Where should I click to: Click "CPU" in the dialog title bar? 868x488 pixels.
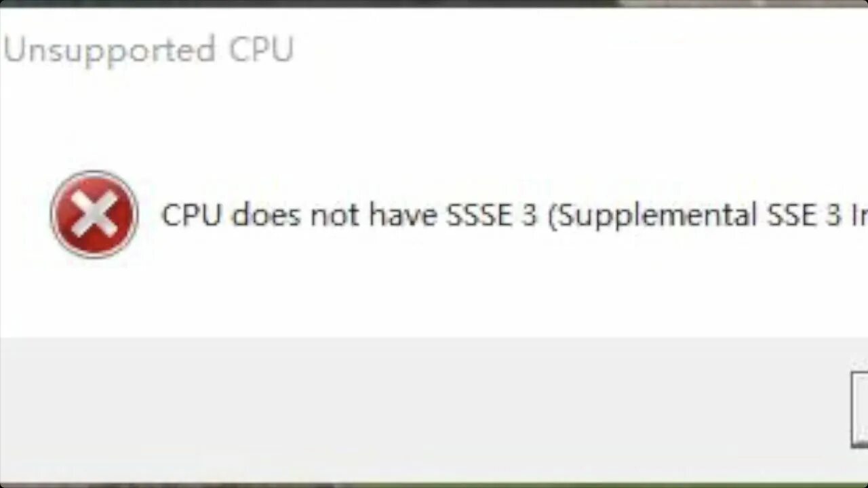click(261, 49)
